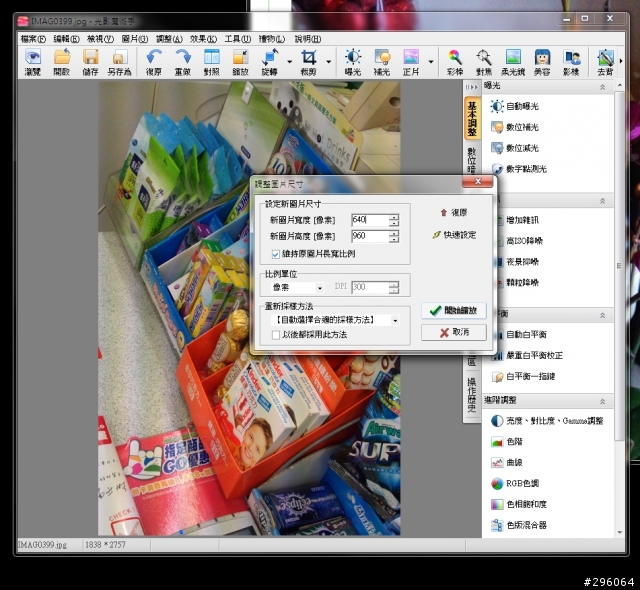The image size is (640, 590).
Task: Open the 像素 unit dropdown
Action: coord(297,288)
